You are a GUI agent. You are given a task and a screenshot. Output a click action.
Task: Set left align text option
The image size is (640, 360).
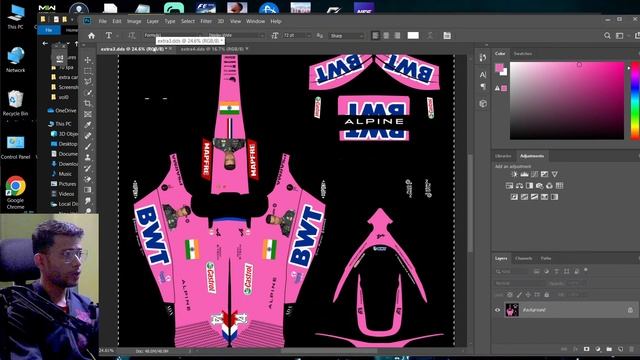tap(376, 36)
